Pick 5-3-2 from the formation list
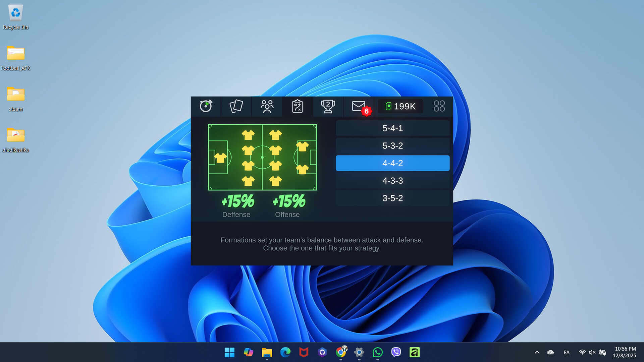This screenshot has width=644, height=362. (x=392, y=146)
